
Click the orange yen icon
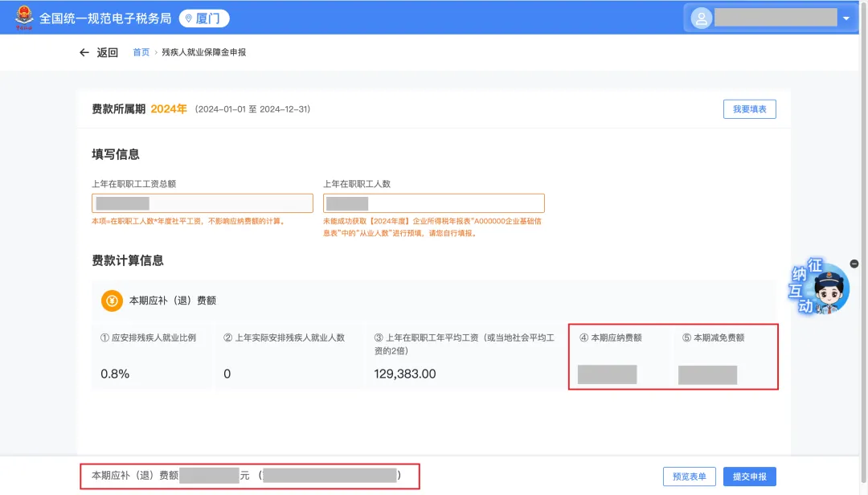coord(112,301)
